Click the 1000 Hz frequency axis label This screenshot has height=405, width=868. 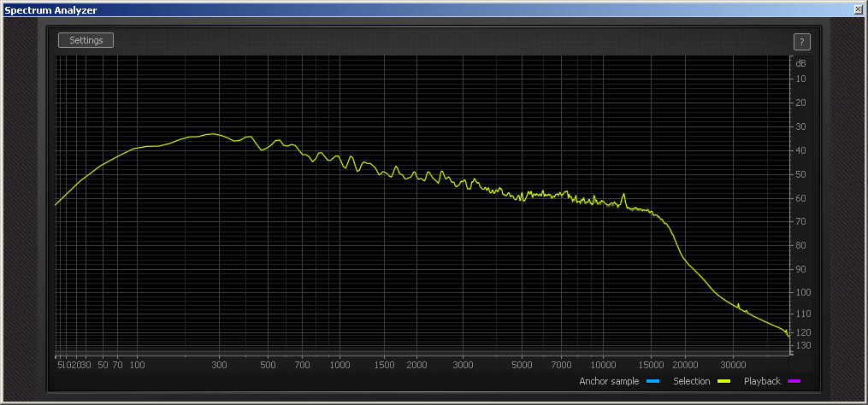click(x=340, y=365)
